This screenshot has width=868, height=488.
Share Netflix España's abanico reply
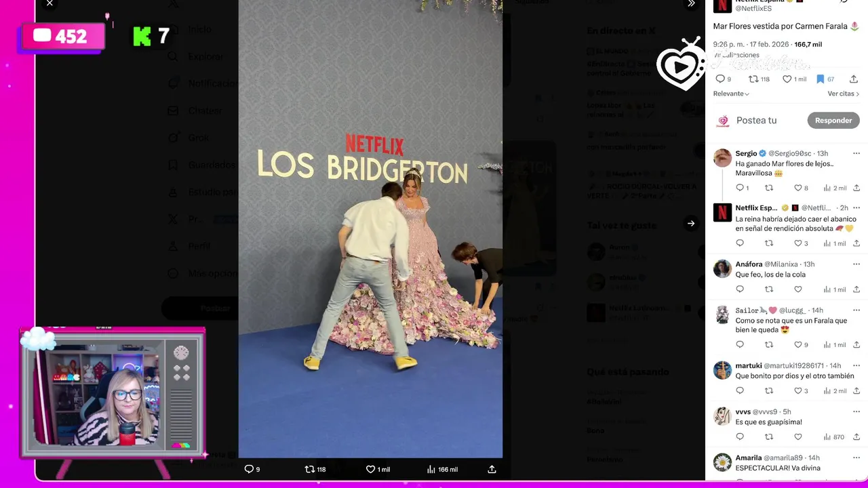tap(856, 243)
